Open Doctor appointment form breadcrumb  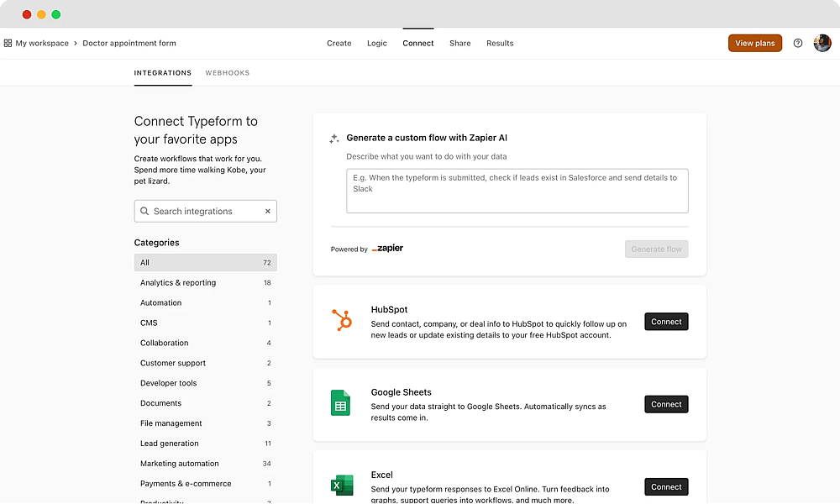tap(129, 44)
